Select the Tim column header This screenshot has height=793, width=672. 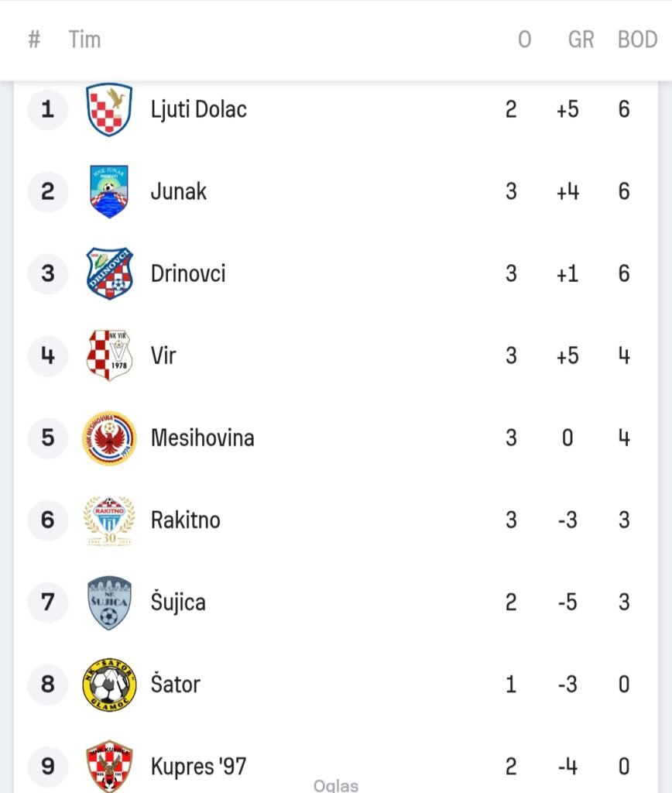pyautogui.click(x=84, y=39)
